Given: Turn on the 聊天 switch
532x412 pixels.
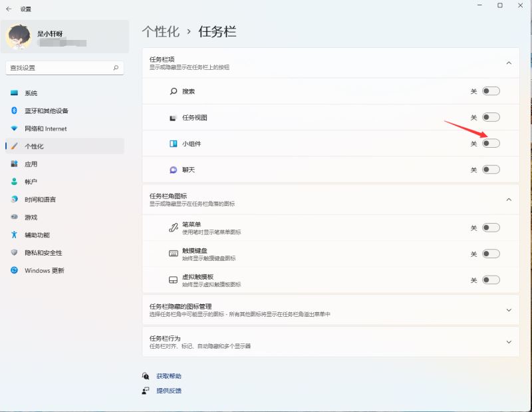Looking at the screenshot, I should (491, 170).
